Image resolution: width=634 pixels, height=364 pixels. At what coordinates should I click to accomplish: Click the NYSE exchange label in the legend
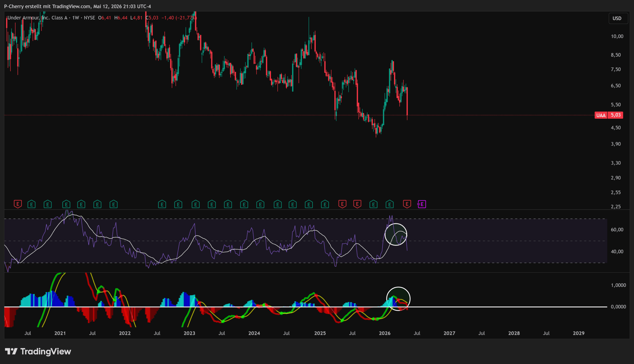point(89,18)
